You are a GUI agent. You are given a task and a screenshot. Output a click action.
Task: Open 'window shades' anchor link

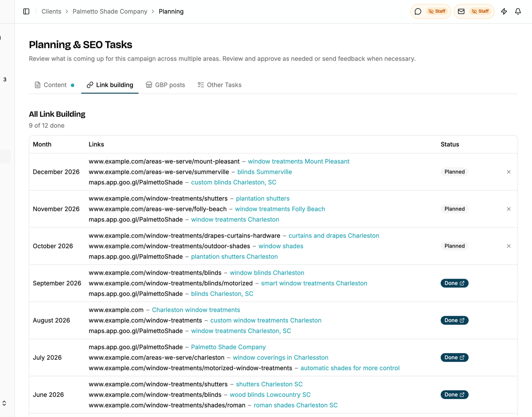(x=281, y=246)
